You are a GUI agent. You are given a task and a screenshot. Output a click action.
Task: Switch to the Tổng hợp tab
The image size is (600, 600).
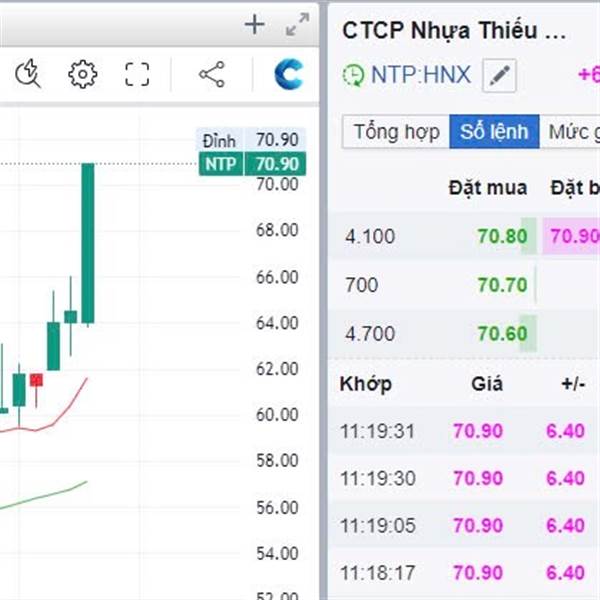click(396, 132)
